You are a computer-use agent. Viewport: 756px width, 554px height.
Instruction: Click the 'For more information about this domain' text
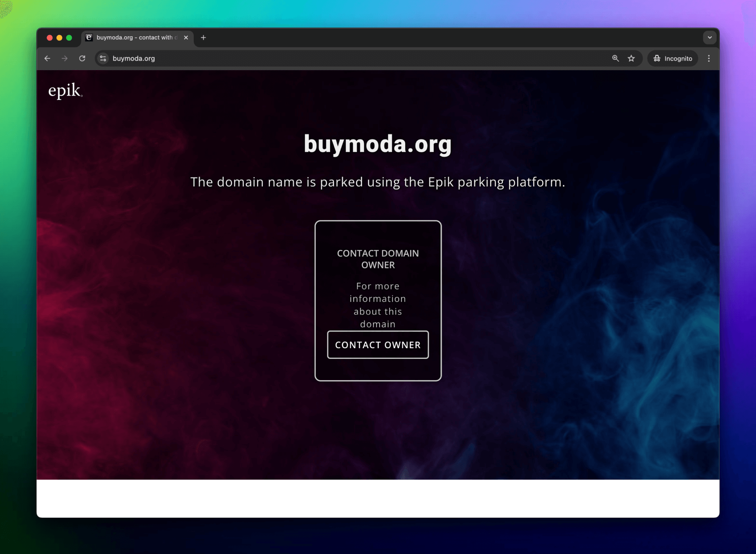tap(378, 305)
